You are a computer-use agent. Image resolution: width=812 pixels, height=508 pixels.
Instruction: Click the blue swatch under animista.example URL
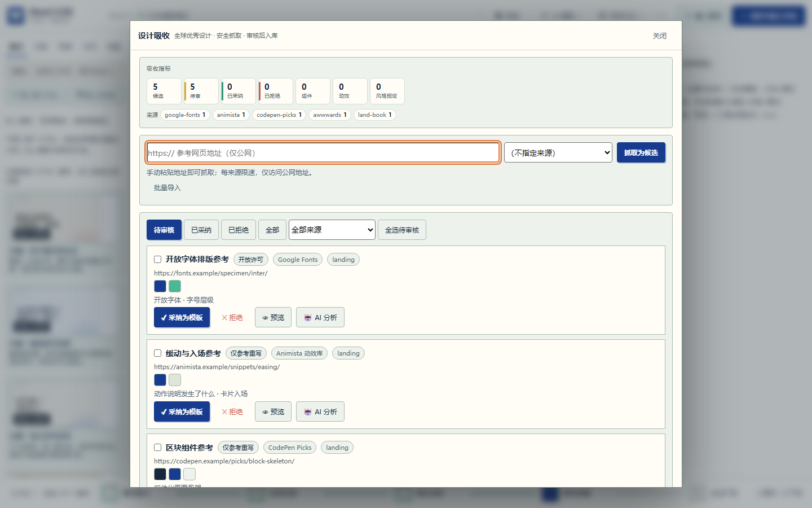click(x=160, y=380)
